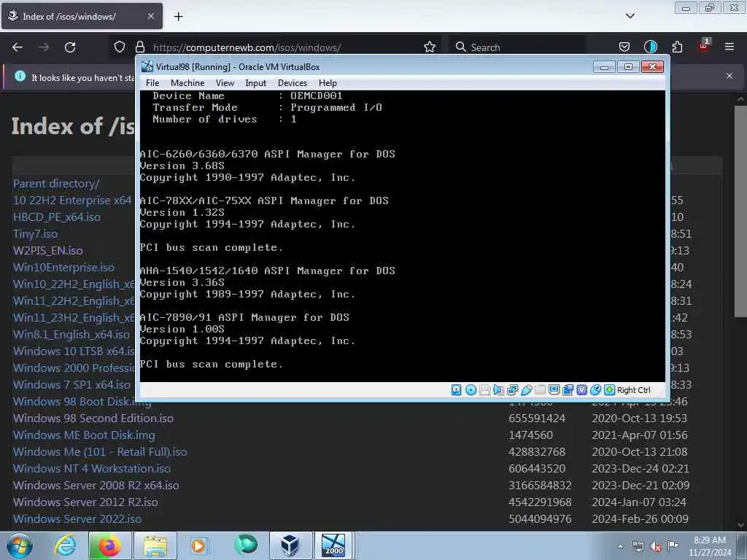Open Windows 7 SP1 x64.iso link
The image size is (747, 560).
pos(71,385)
